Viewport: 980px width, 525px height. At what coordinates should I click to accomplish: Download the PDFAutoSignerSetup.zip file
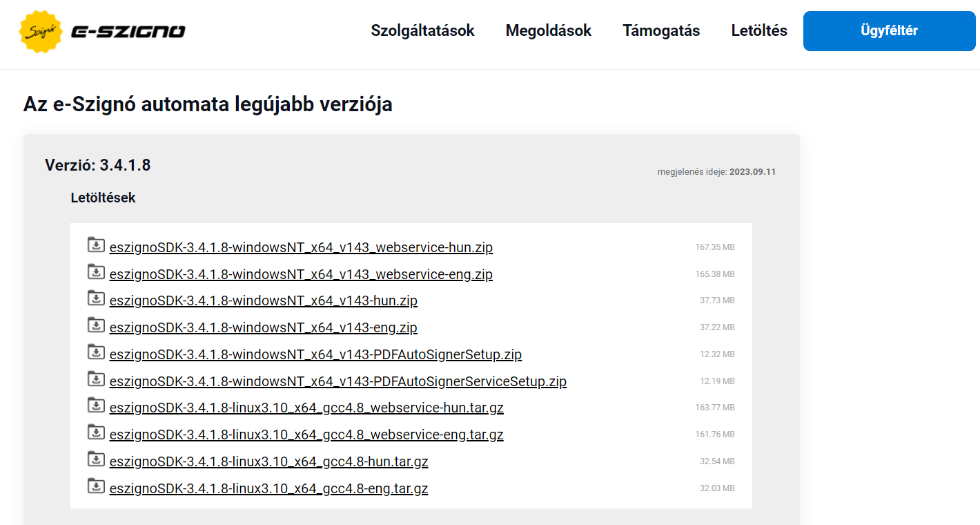tap(315, 354)
